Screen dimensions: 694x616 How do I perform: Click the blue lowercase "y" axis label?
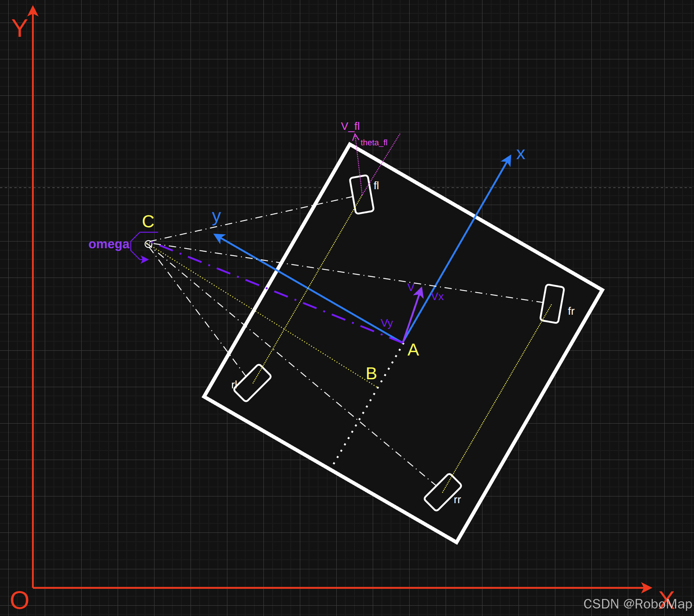tap(216, 217)
